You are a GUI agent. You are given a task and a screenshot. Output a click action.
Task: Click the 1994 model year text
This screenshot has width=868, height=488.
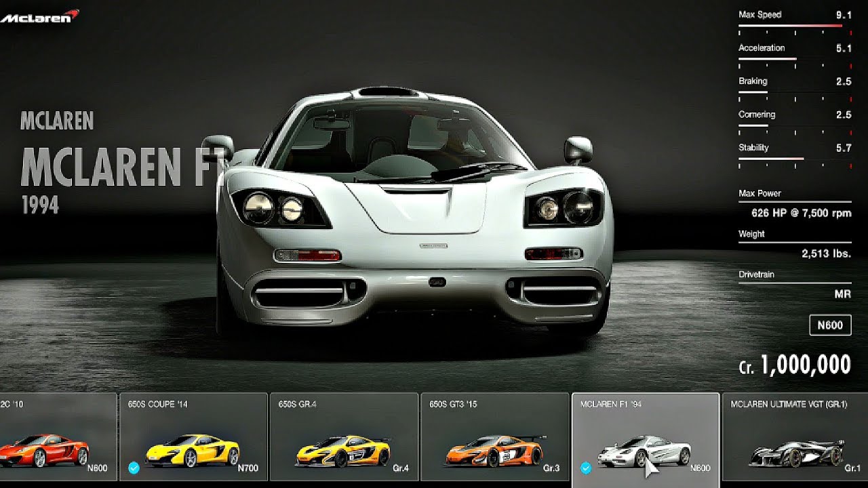40,205
